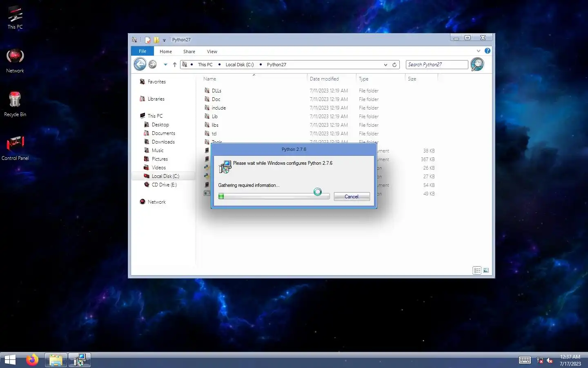Go up one folder level
This screenshot has height=368, width=588.
coord(175,65)
